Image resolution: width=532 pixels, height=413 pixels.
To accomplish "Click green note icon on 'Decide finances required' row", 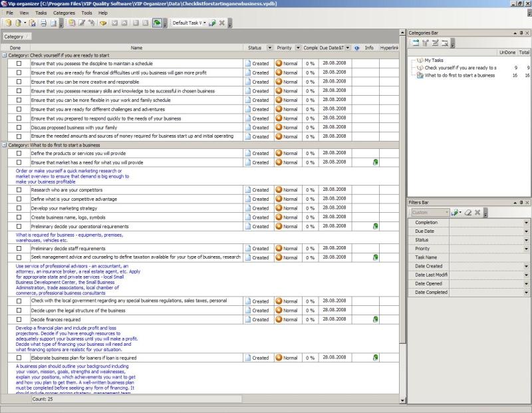I will point(376,320).
